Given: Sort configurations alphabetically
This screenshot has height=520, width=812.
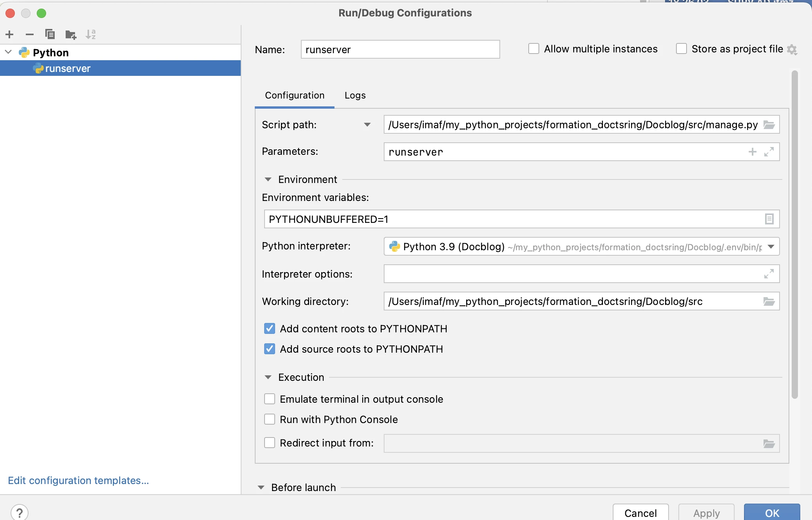Looking at the screenshot, I should pos(91,34).
